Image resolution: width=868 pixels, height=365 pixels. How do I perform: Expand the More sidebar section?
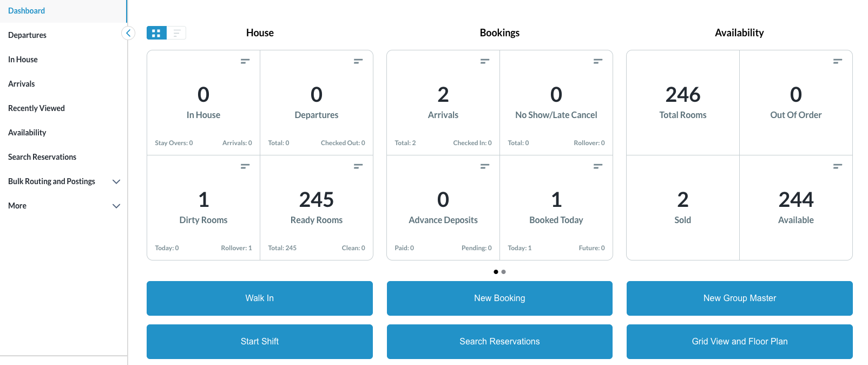[x=116, y=206]
